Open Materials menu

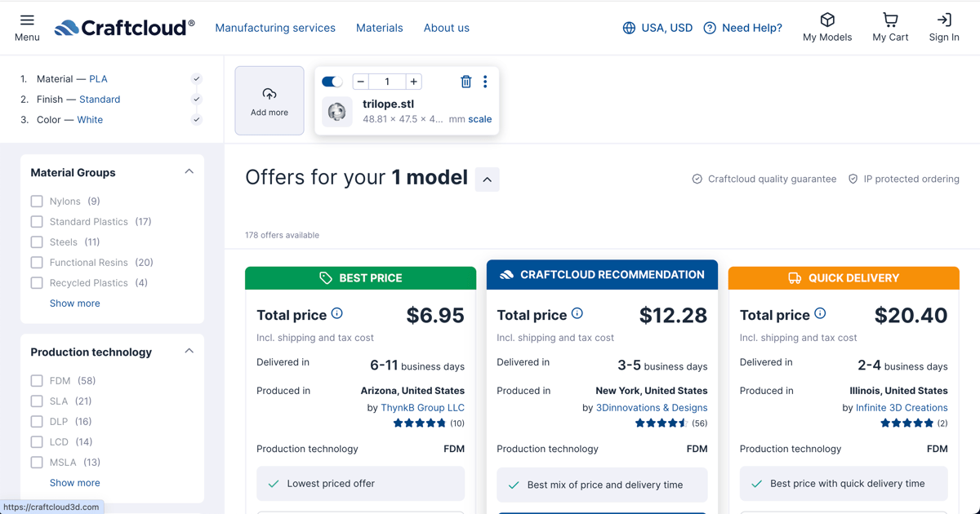[380, 28]
